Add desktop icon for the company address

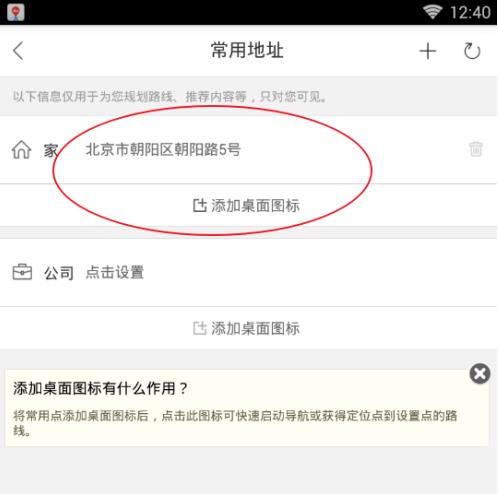point(246,328)
